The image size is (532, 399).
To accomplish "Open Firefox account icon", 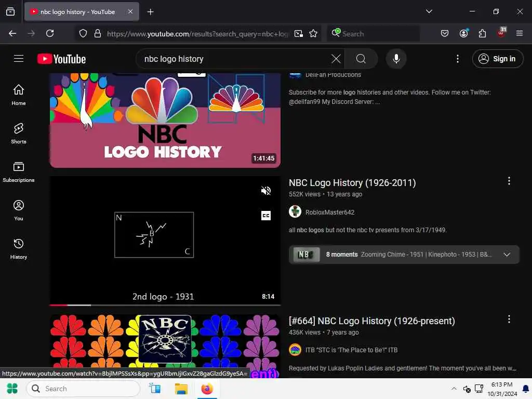I will click(463, 33).
